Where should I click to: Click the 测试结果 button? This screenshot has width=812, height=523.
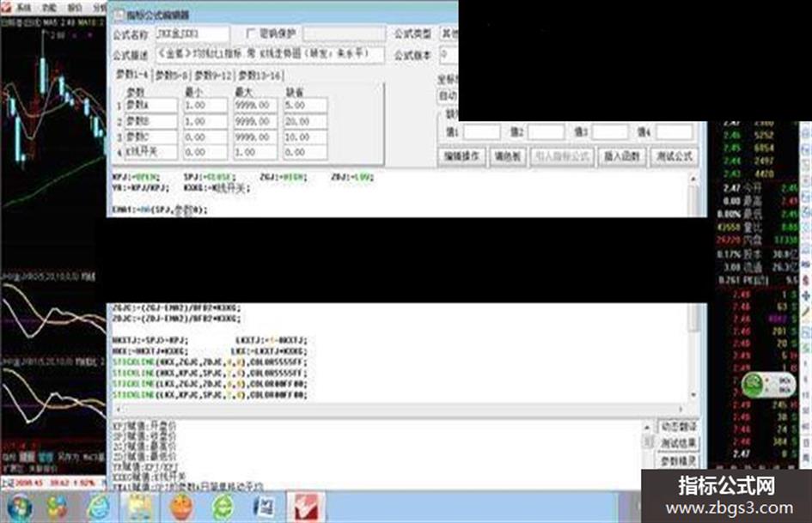coord(679,443)
